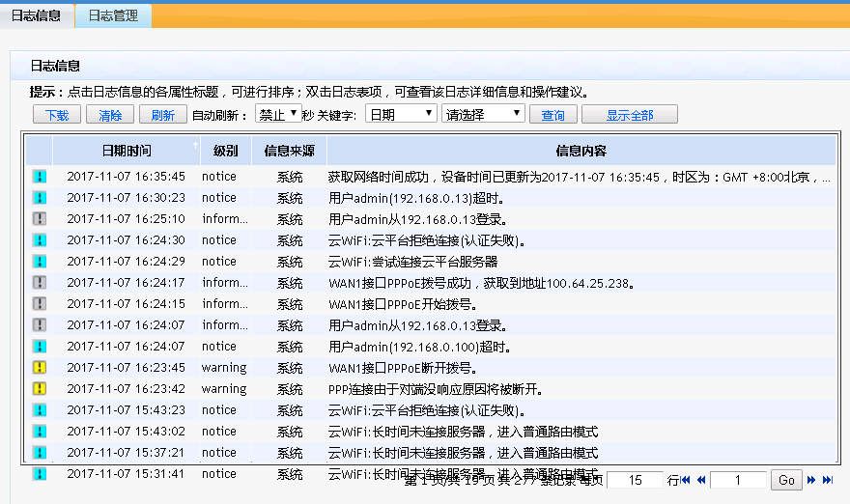Go to next log page
Image resolution: width=850 pixels, height=504 pixels.
pyautogui.click(x=812, y=480)
